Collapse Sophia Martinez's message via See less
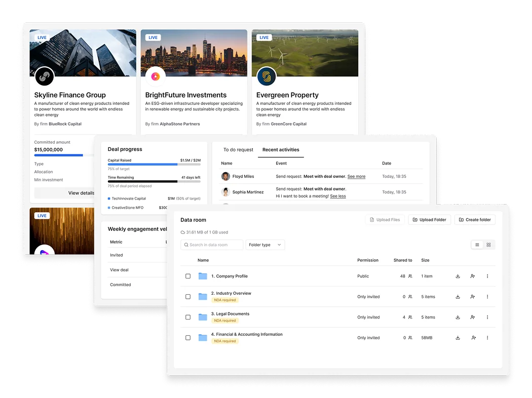Viewport: 532px width, 398px height. click(x=338, y=196)
